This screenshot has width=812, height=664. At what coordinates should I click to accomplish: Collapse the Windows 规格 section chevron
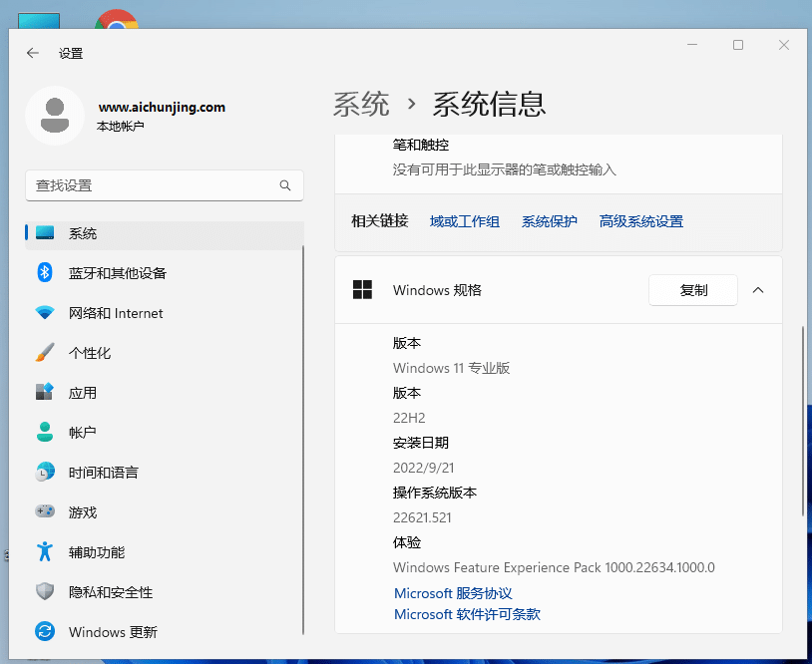pyautogui.click(x=757, y=290)
